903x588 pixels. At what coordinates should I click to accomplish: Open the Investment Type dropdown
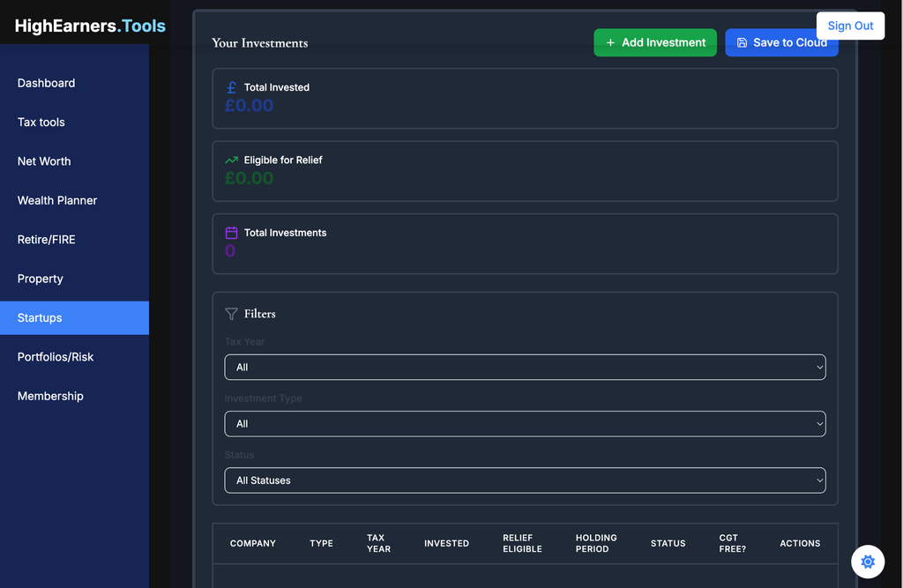(525, 423)
